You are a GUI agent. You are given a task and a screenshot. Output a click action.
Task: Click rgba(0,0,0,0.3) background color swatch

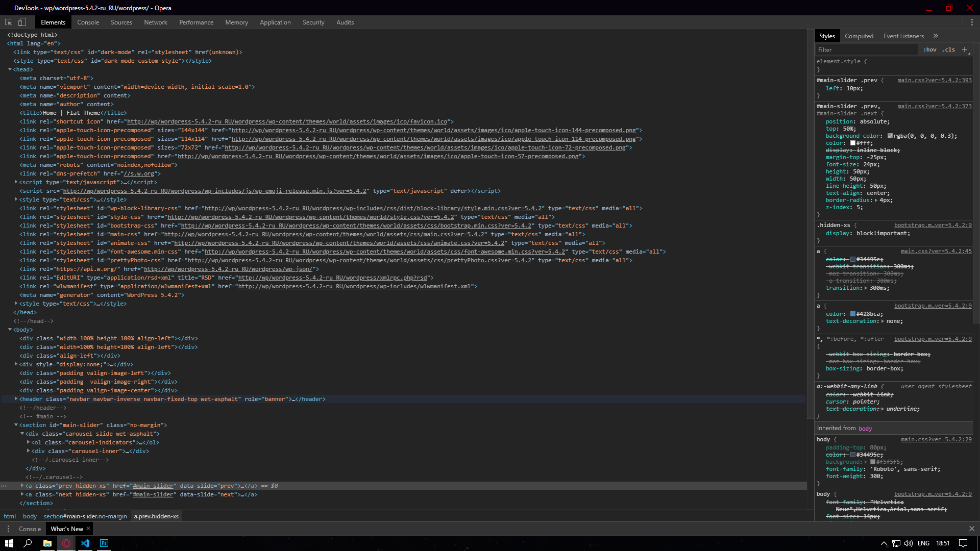point(890,136)
